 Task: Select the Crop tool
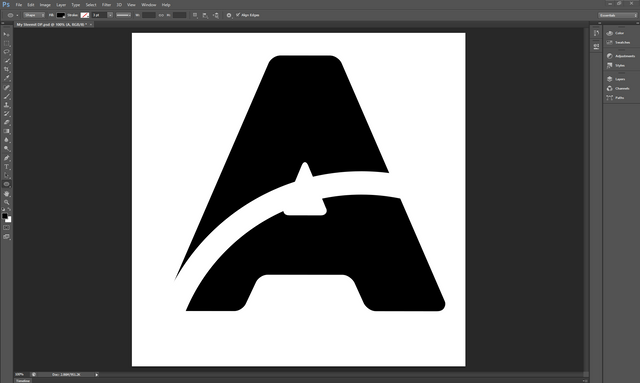tap(7, 69)
